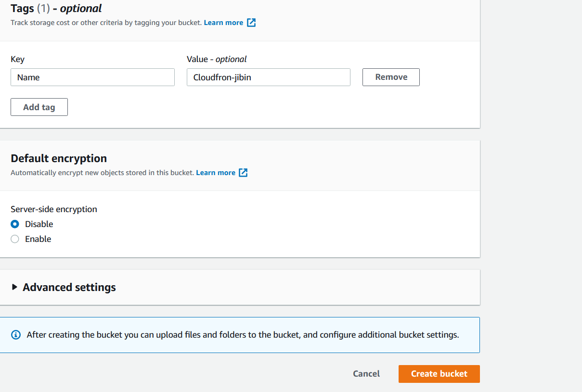Click the Default encryption section header
582x392 pixels.
pos(59,158)
